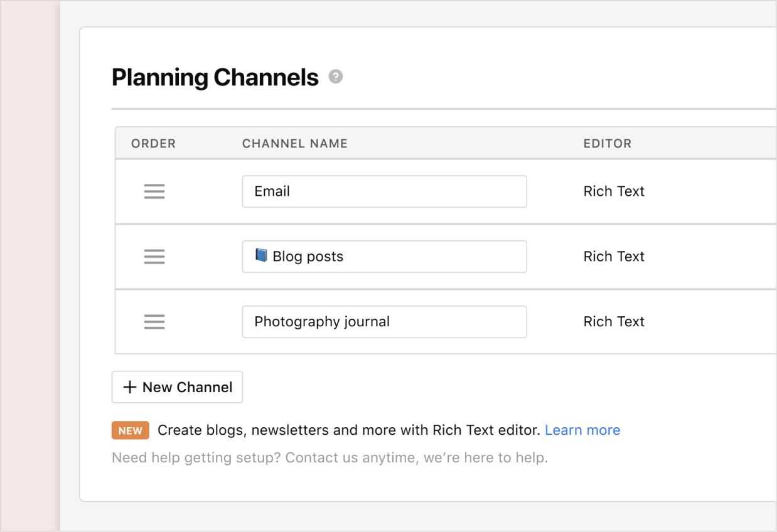Click the Rich Text editor announcement text

[x=348, y=430]
